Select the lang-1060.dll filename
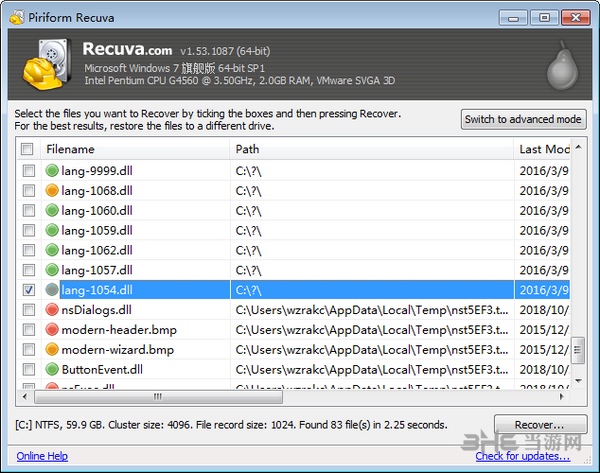 click(97, 210)
